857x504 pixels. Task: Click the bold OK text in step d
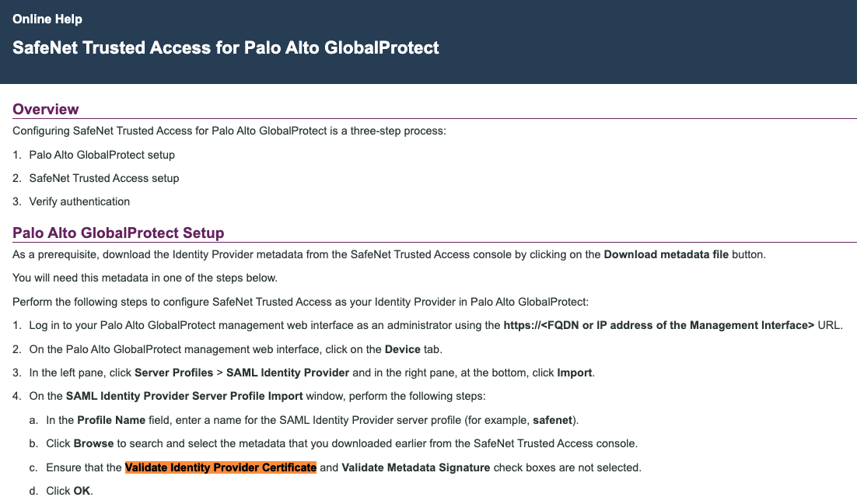(82, 490)
